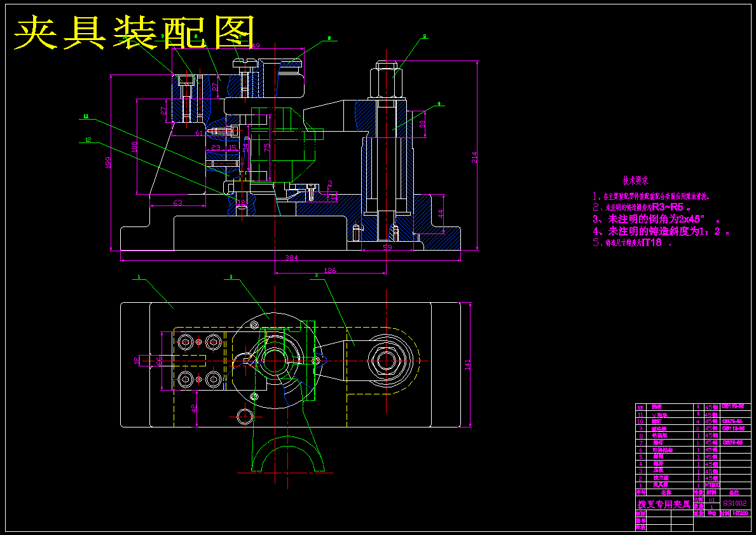Screen dimensions: 756x535
Task: Click the yellow title text "夹具装配图"
Action: click(x=134, y=33)
